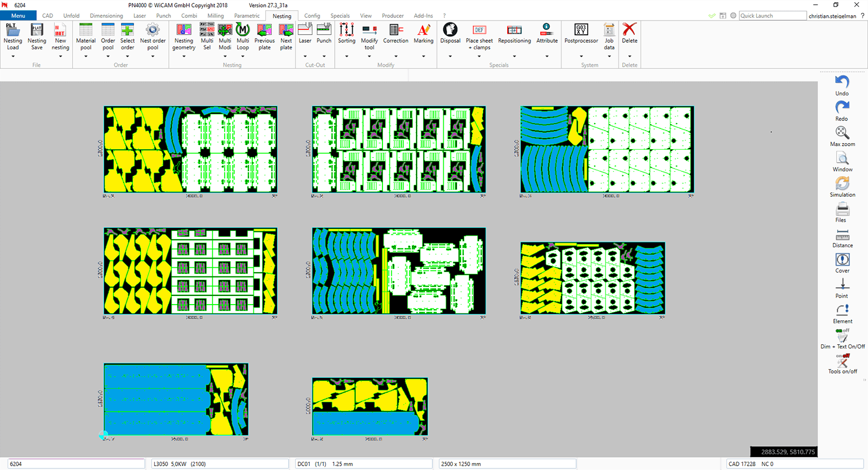Screen dimensions: 868x470
Task: Start a New nesting
Action: pos(60,30)
